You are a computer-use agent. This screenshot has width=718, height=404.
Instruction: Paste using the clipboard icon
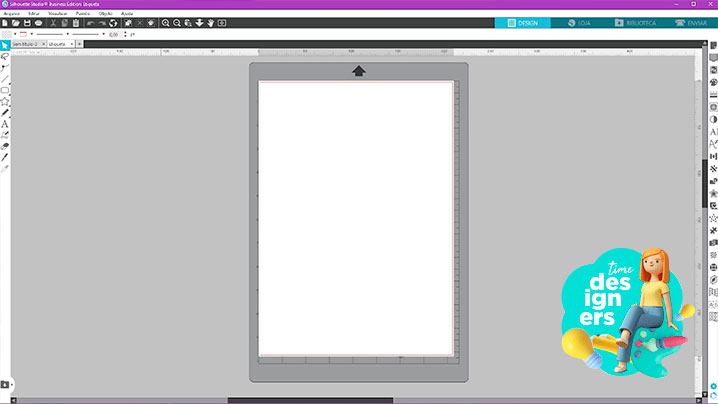coord(76,23)
